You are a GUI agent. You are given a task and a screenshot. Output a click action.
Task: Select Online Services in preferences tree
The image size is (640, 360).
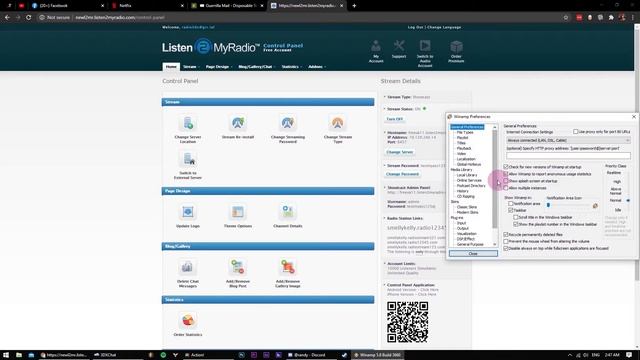coord(469,180)
